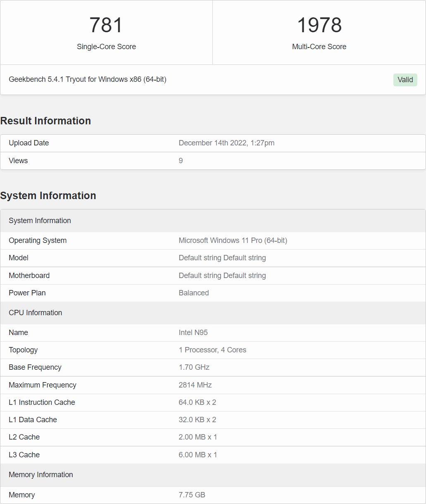Screen dimensions: 426x504
Task: Click the Views count value 9
Action: [181, 161]
